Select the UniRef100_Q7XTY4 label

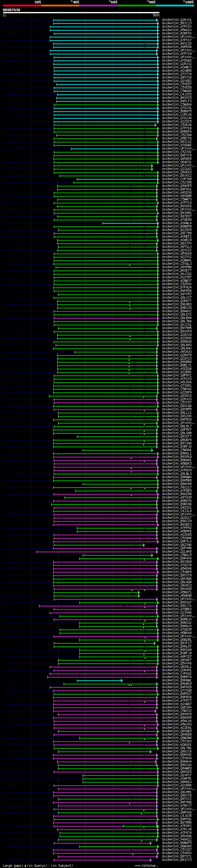(x=176, y=74)
